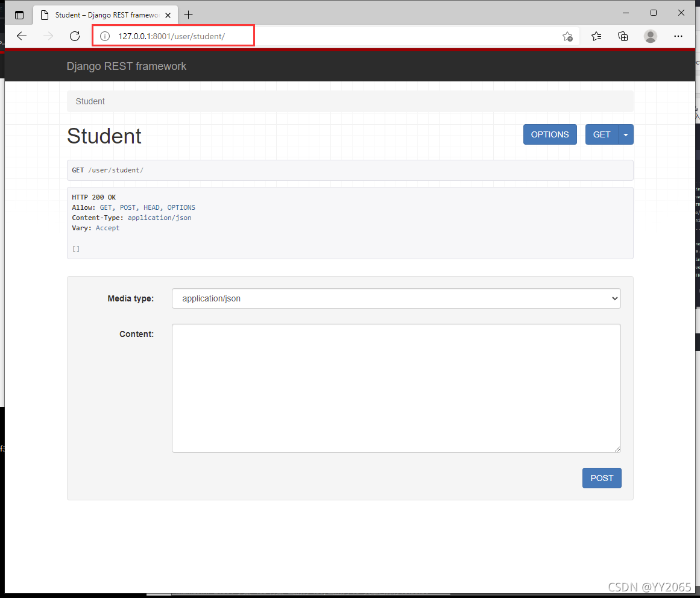The image size is (700, 598).
Task: Click the Content label
Action: click(136, 334)
